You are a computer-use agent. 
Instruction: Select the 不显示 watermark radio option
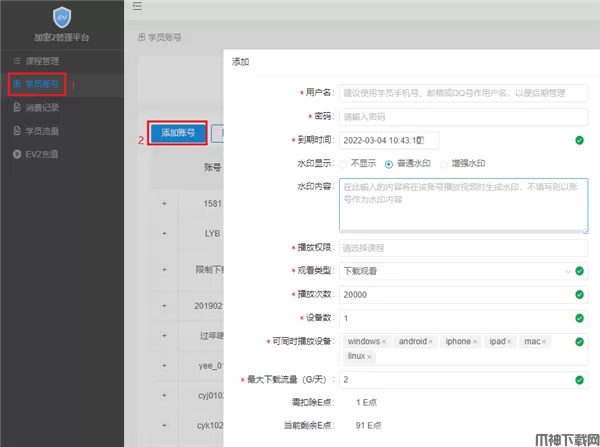point(344,163)
